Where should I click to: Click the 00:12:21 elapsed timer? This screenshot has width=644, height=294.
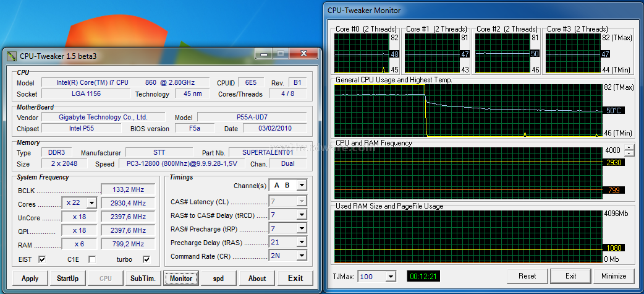[x=423, y=276]
